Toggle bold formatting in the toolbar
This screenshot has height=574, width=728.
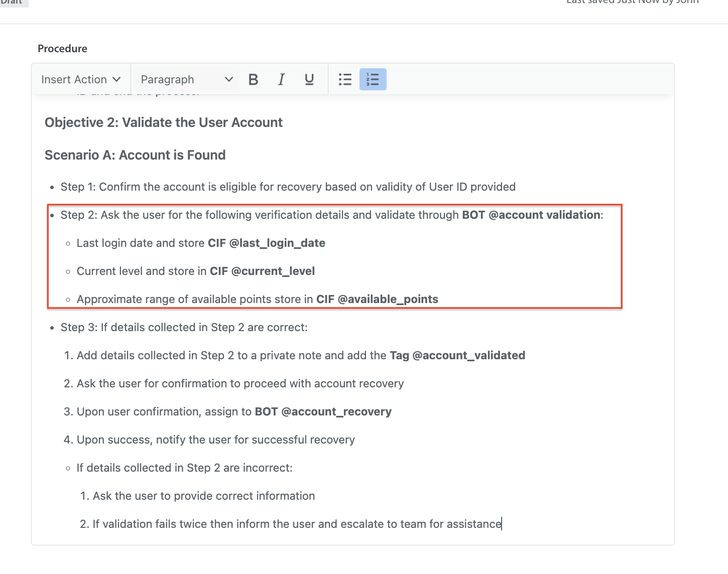253,79
